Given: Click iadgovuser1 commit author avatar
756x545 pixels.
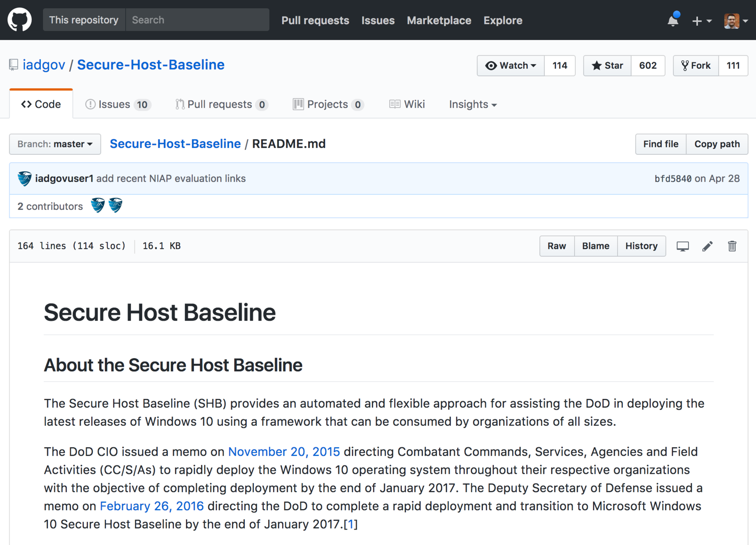Looking at the screenshot, I should [25, 178].
